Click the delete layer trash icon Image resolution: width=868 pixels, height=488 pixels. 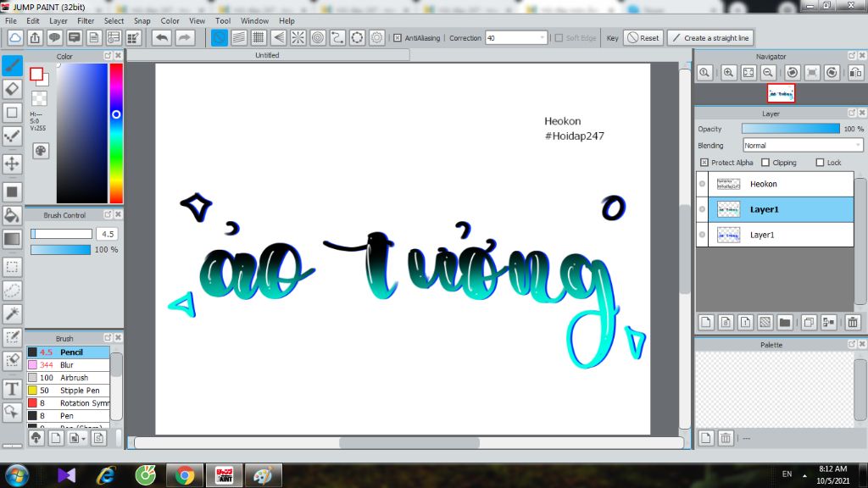853,322
